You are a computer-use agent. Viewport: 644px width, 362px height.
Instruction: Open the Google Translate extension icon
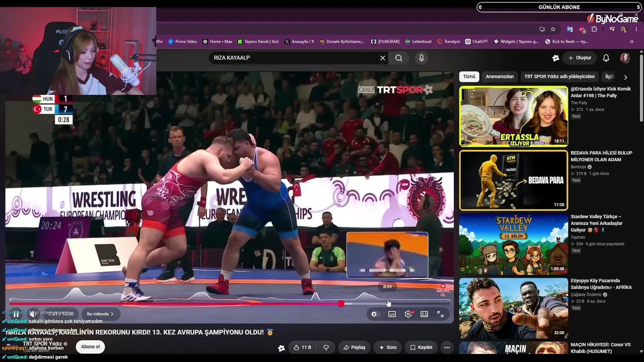pos(570,29)
